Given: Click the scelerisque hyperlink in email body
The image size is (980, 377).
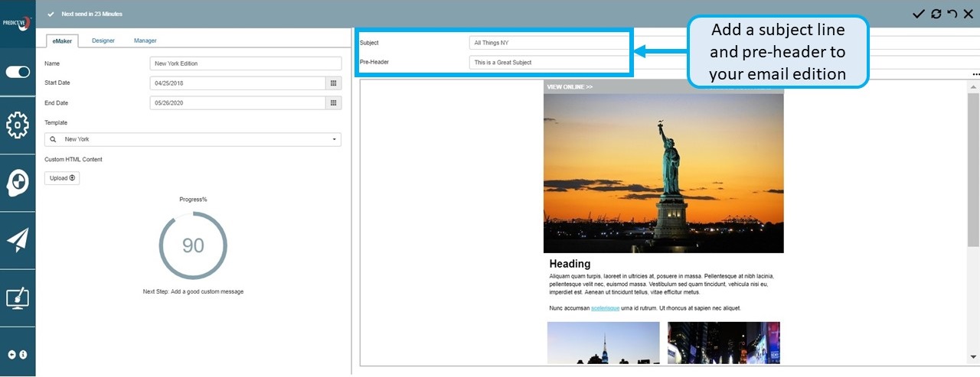Looking at the screenshot, I should [x=605, y=308].
